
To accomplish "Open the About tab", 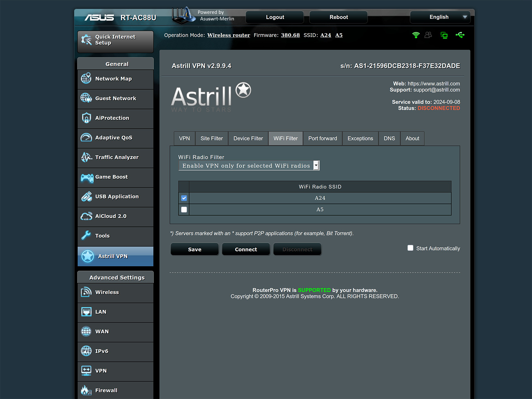I will pyautogui.click(x=412, y=138).
